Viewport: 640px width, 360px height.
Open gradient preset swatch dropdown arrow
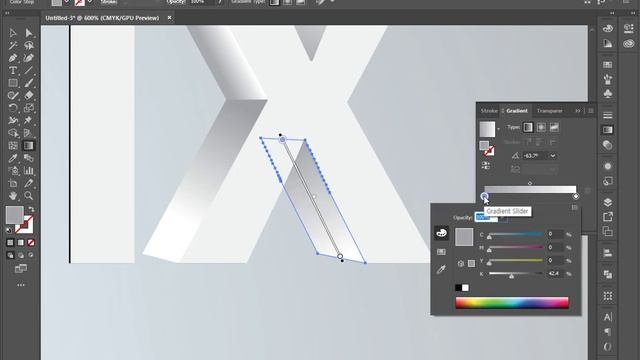tap(498, 129)
